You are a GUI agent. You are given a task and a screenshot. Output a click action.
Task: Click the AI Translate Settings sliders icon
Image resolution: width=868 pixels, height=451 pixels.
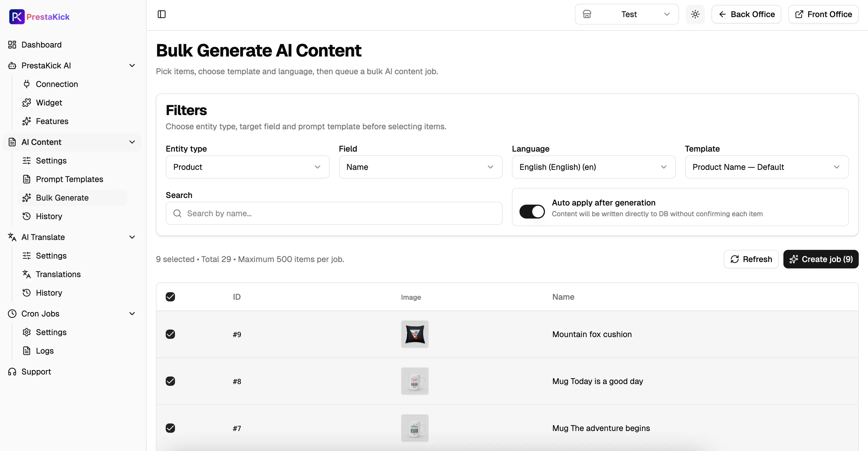(x=27, y=256)
